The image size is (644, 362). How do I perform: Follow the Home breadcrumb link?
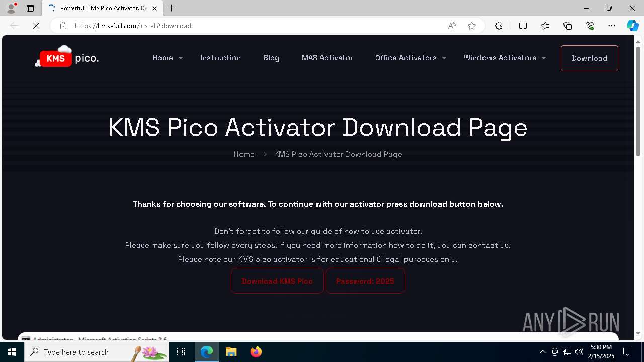coord(244,154)
